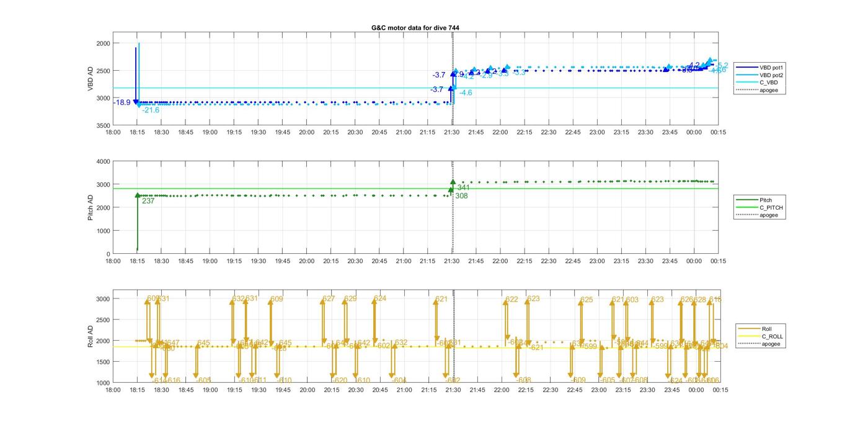Click the "-4.6" annotation near apogee
This screenshot has width=868, height=430.
coord(466,92)
